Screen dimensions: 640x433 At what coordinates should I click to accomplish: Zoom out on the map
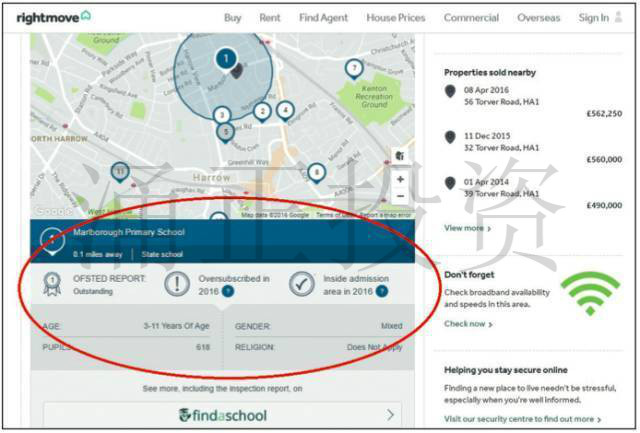pyautogui.click(x=400, y=196)
